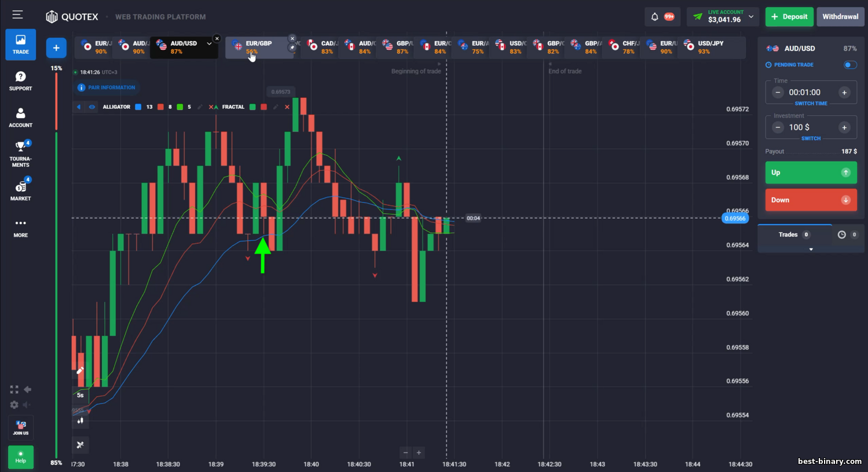Image resolution: width=868 pixels, height=472 pixels.
Task: Open the hamburger menu icon
Action: 18,14
